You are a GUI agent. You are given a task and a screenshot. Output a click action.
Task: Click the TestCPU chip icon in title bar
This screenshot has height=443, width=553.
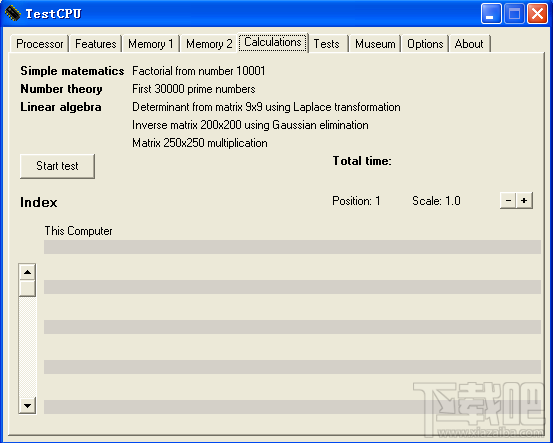tap(13, 13)
